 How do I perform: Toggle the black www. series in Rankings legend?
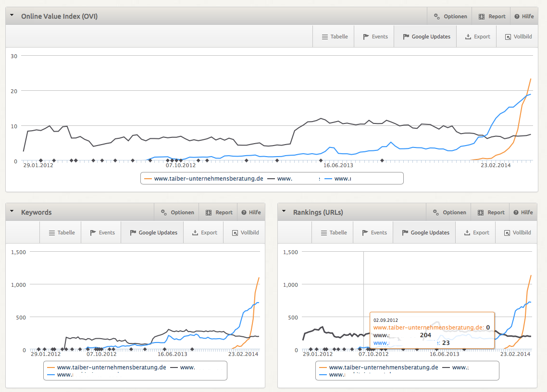[x=455, y=367]
